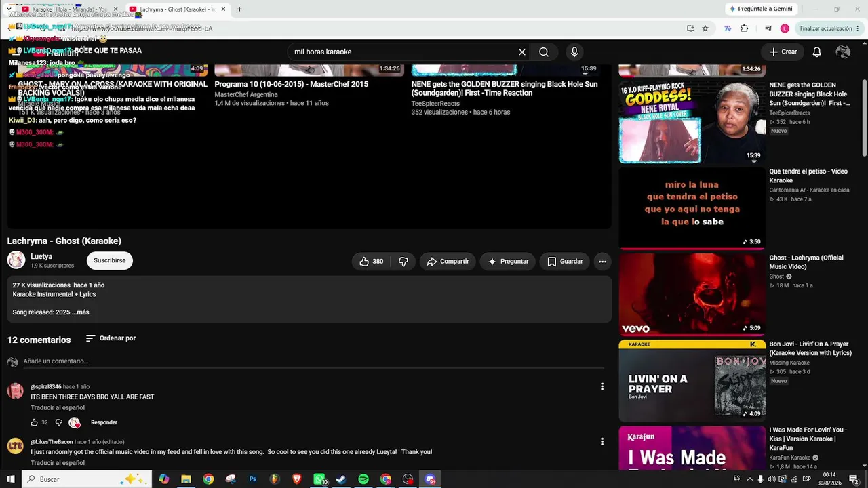
Task: Open the Luetya channel name link
Action: pos(41,257)
